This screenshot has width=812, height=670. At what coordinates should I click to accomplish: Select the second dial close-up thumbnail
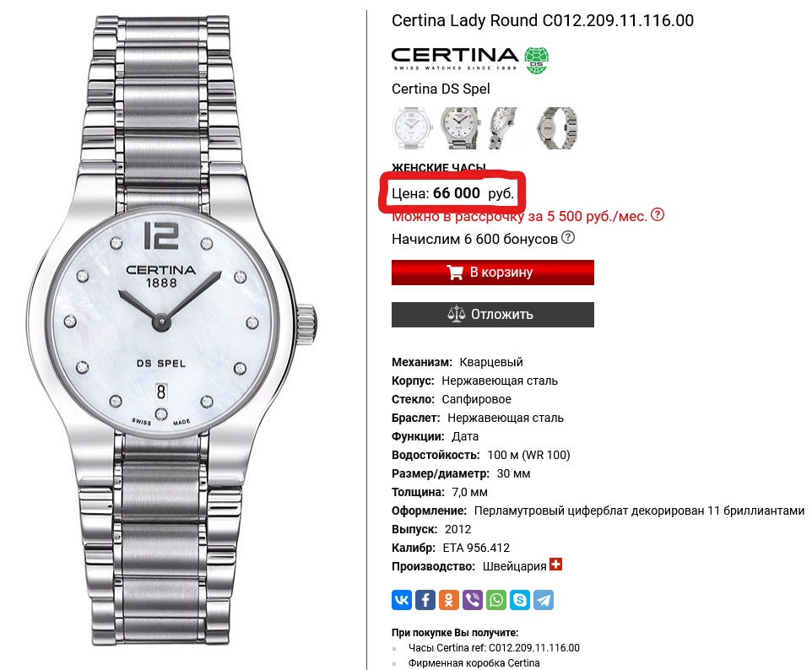(459, 128)
